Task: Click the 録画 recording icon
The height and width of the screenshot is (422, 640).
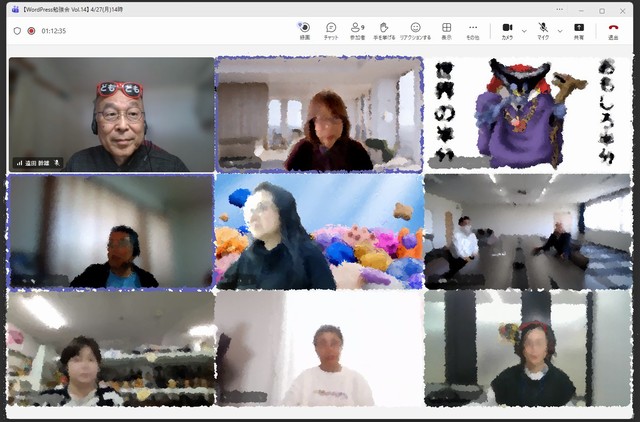Action: (x=304, y=30)
